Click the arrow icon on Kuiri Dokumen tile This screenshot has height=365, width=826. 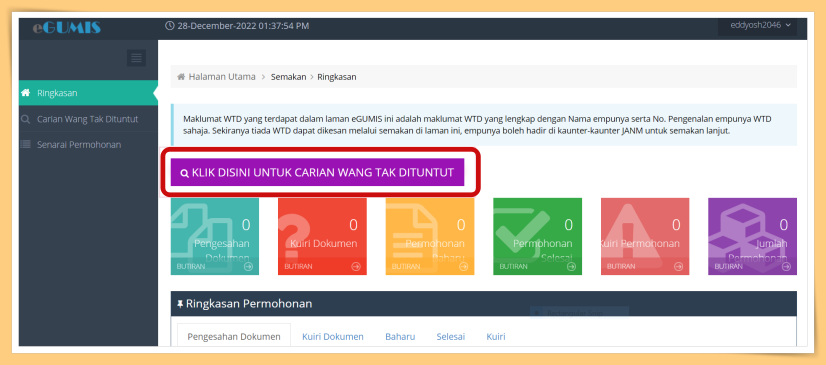tap(356, 267)
